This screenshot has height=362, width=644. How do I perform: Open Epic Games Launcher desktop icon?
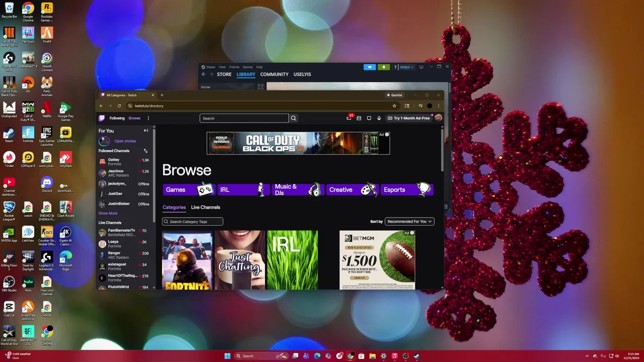47,136
